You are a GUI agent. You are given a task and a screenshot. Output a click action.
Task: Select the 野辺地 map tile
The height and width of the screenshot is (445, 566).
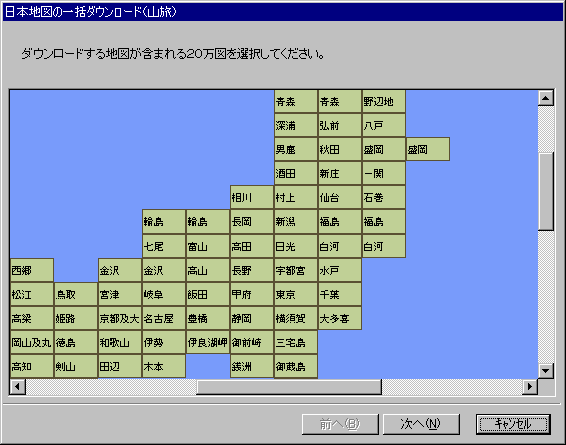click(384, 101)
